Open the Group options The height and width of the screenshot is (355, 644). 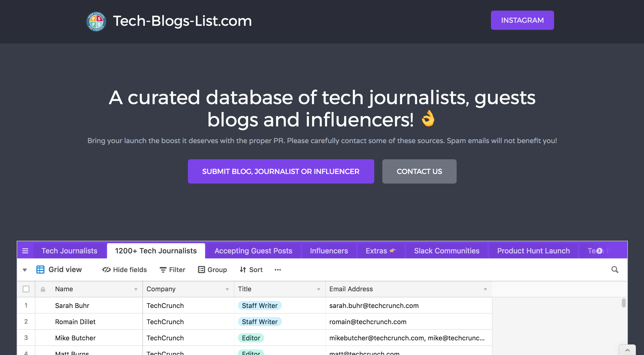click(212, 270)
